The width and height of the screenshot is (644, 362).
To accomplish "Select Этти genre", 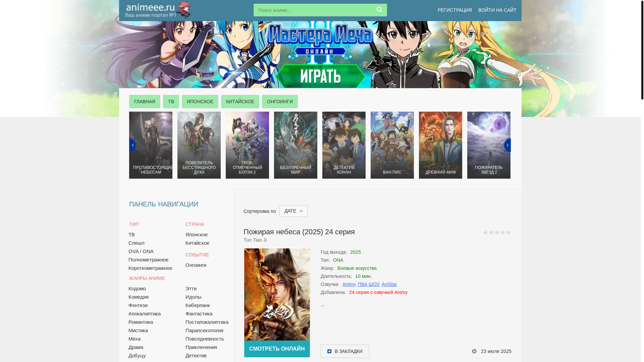I will (191, 289).
